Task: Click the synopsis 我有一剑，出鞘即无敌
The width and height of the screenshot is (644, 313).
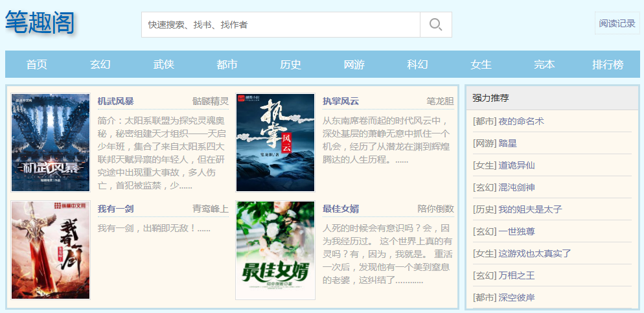Action: 154,228
